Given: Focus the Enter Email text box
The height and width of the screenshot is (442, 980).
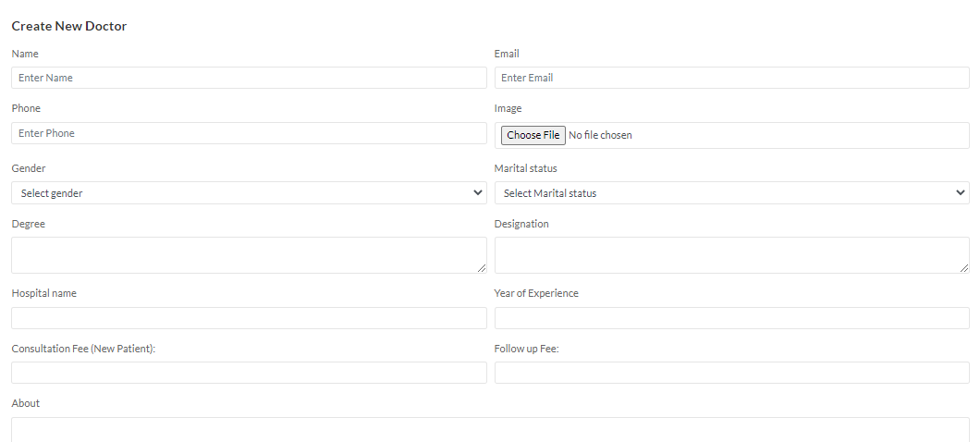Looking at the screenshot, I should click(731, 78).
